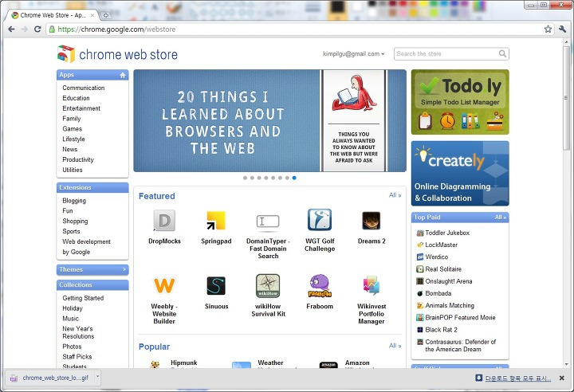Open the DropMocks app icon
Screen dimensions: 574x392
(x=164, y=221)
